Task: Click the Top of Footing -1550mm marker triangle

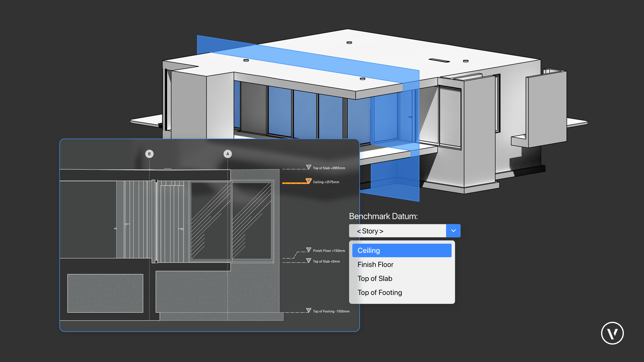Action: tap(309, 310)
